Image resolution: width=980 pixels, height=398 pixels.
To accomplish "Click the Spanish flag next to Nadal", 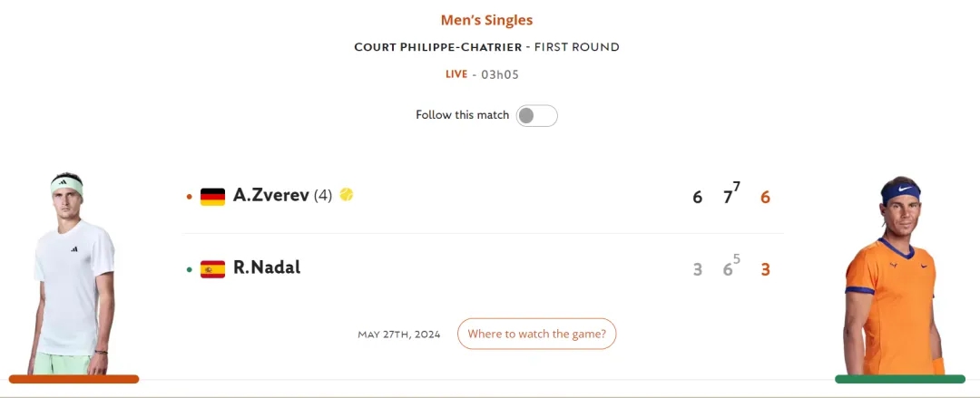I will coord(212,268).
